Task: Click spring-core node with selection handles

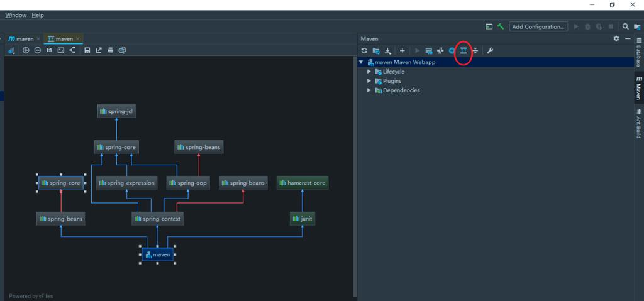Action: [x=61, y=183]
